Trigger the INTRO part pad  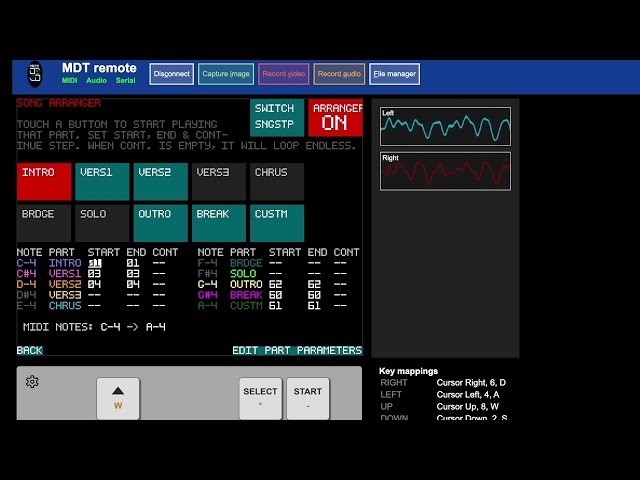pyautogui.click(x=44, y=182)
